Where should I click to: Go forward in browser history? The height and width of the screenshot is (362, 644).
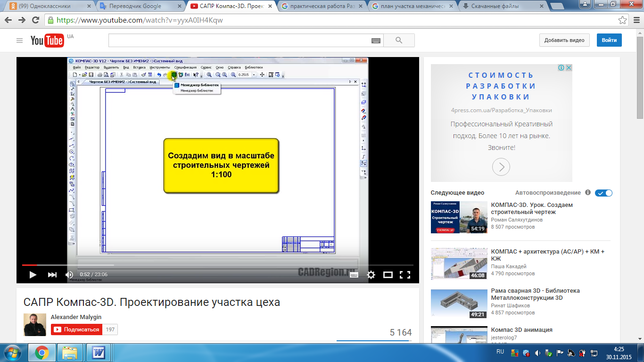(x=22, y=20)
